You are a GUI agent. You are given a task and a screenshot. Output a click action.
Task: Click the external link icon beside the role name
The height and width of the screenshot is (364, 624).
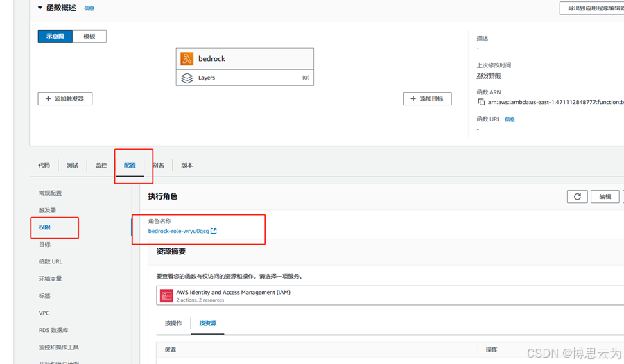point(214,231)
